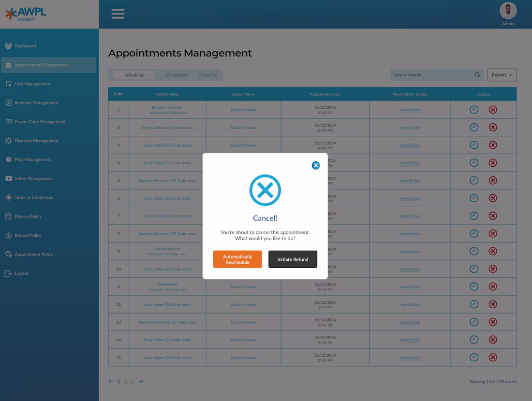
Task: Switch to the Cancelled tab
Action: click(207, 75)
